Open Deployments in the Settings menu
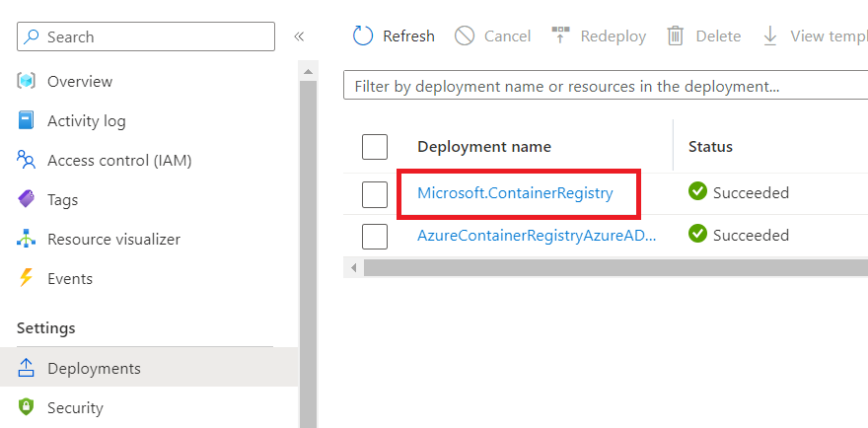 click(94, 368)
